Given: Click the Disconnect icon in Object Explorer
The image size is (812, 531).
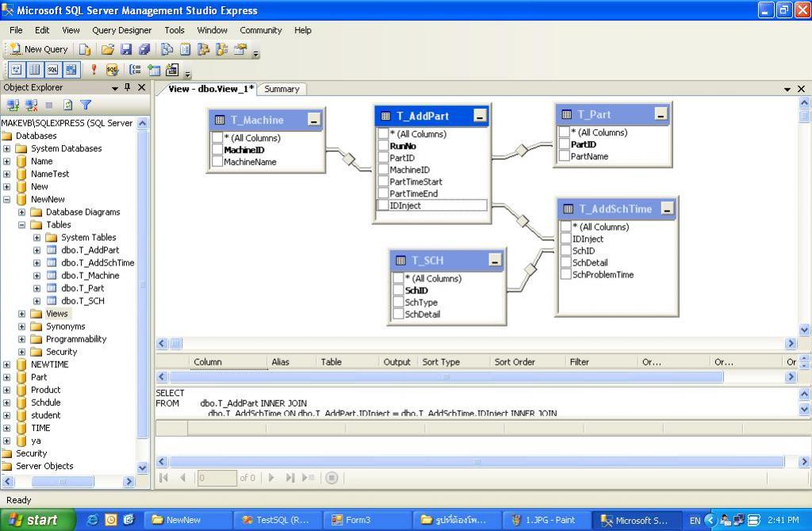Looking at the screenshot, I should [x=31, y=105].
